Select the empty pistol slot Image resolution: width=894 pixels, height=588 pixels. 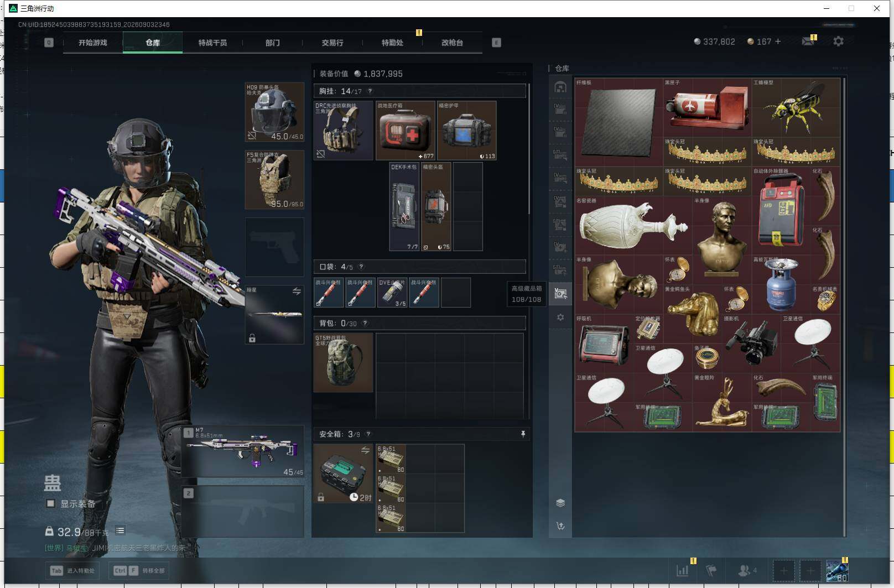(274, 247)
